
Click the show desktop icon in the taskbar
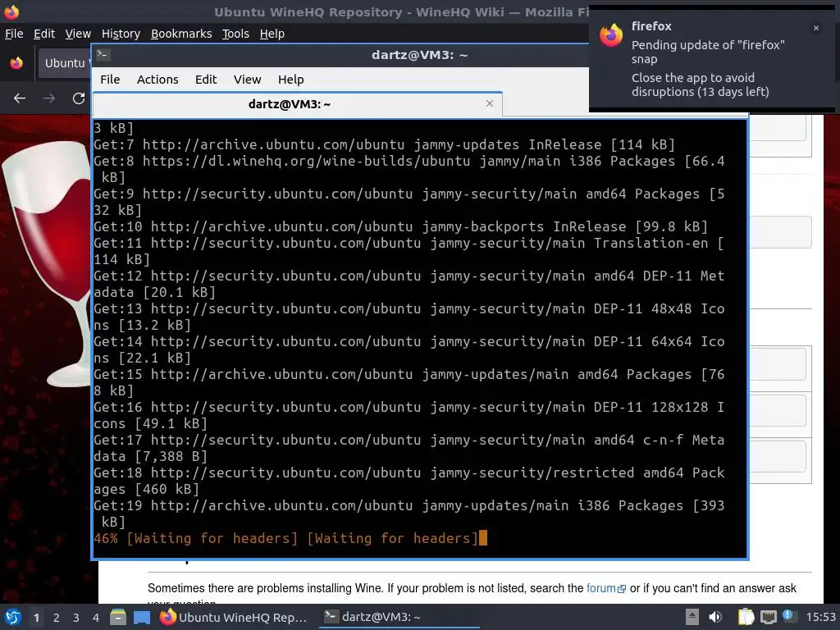[x=142, y=617]
